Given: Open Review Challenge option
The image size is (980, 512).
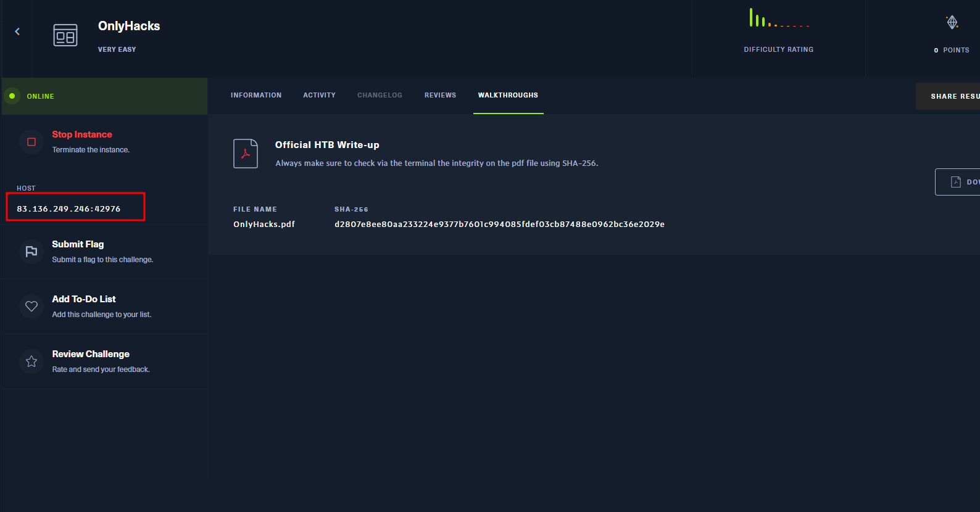Looking at the screenshot, I should coord(91,354).
